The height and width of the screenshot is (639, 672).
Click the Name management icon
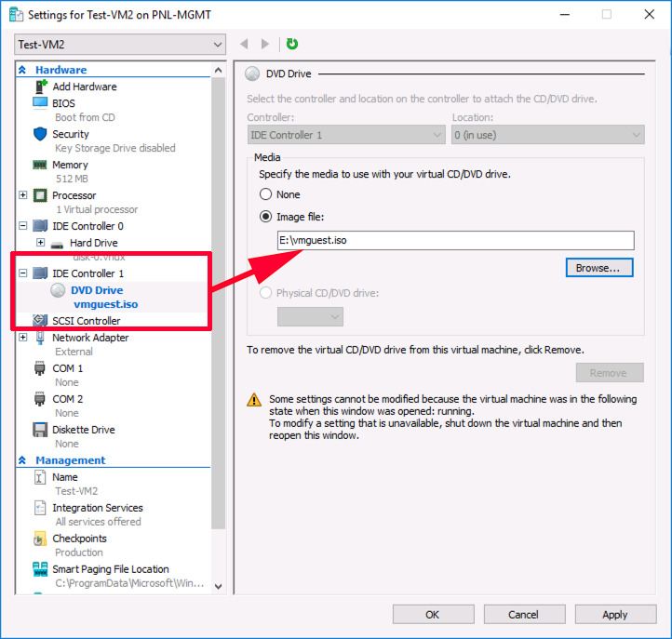40,476
